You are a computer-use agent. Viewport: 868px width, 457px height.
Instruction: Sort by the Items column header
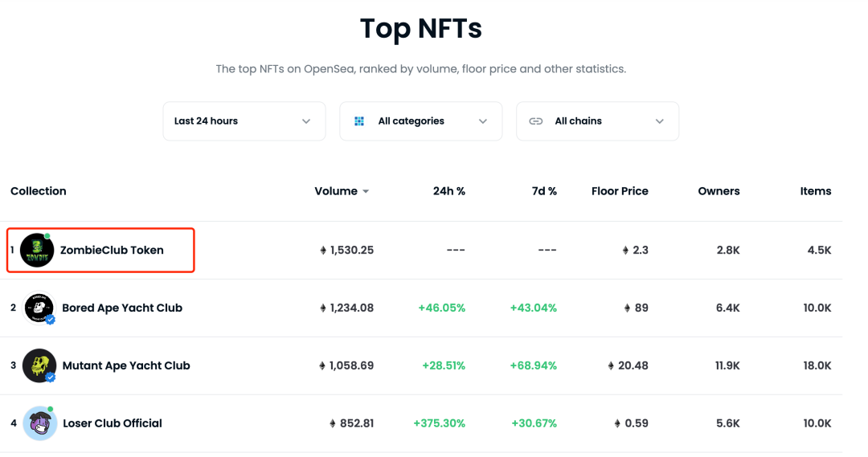tap(815, 191)
